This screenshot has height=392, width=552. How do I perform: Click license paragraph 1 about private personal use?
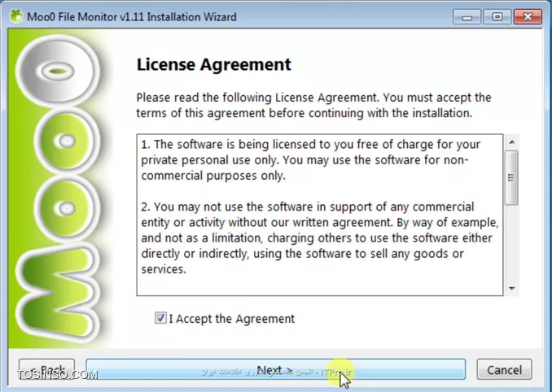(311, 160)
